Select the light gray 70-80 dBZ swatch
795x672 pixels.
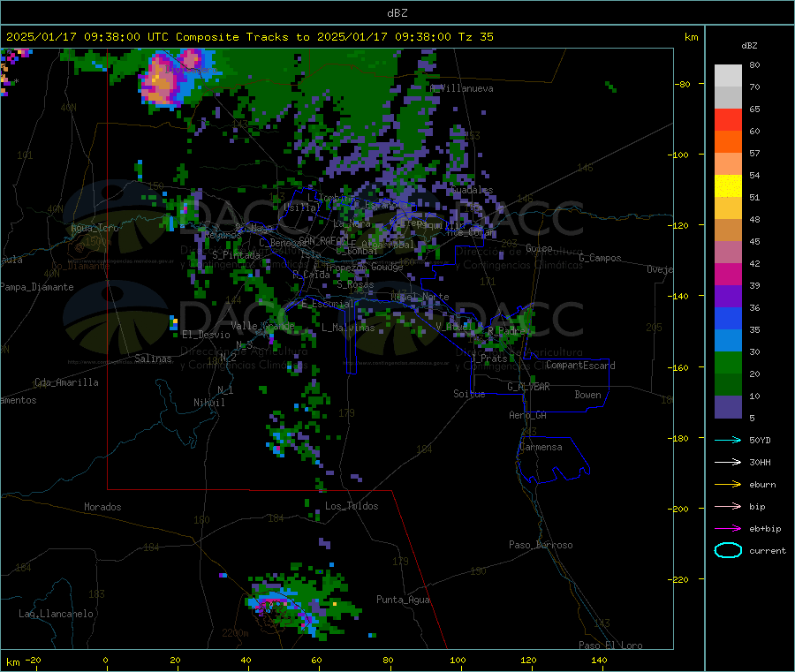click(x=728, y=76)
